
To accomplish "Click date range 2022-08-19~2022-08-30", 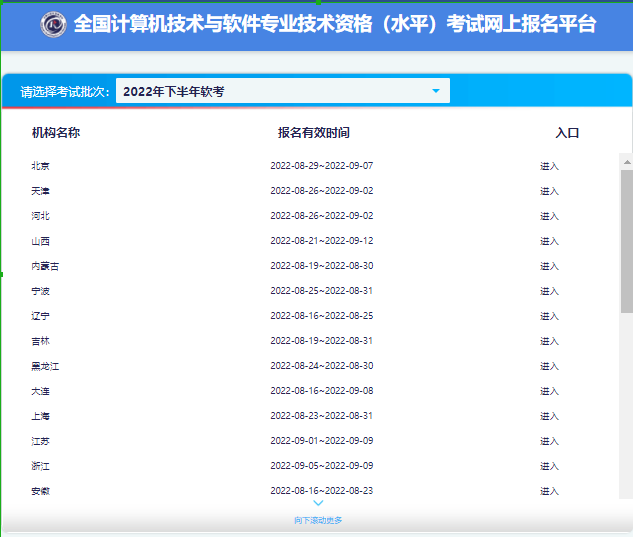I will pos(322,266).
